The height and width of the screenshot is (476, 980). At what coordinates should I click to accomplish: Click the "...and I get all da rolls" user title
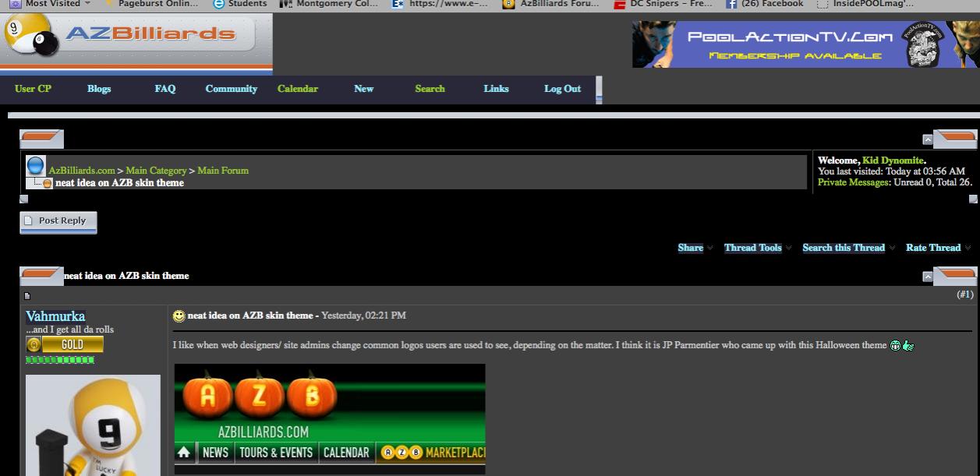pyautogui.click(x=70, y=330)
